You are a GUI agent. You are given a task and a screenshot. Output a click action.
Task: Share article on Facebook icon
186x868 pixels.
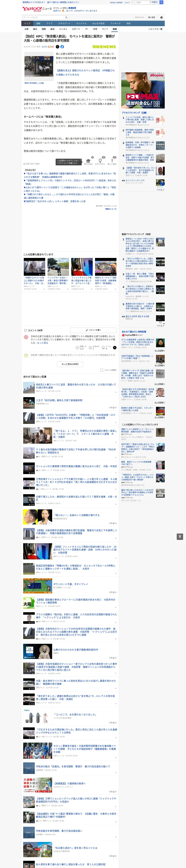[62, 47]
